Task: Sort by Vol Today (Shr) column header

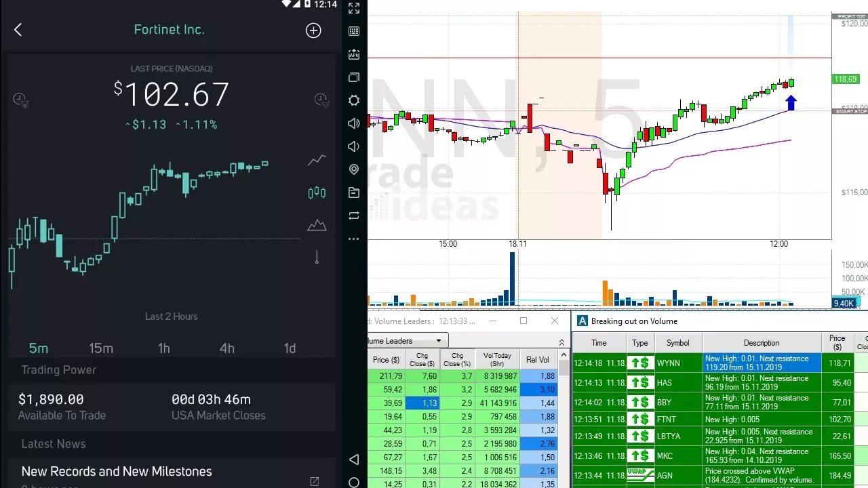Action: point(497,359)
